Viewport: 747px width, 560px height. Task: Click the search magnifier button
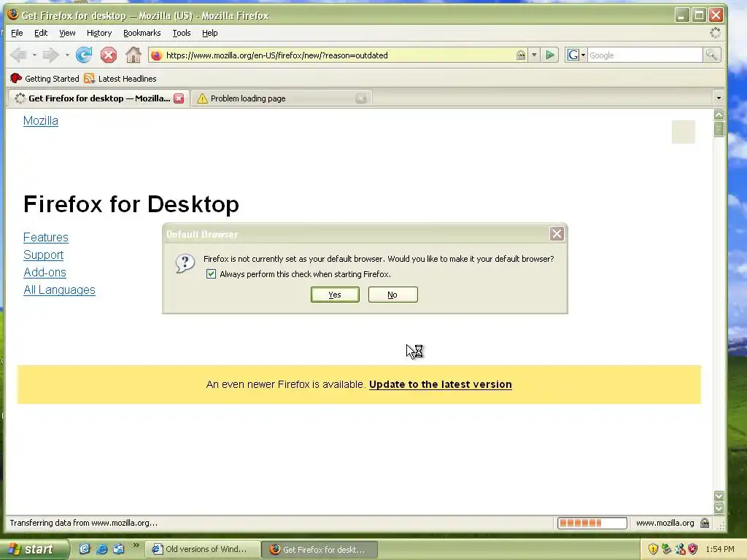[x=712, y=55]
